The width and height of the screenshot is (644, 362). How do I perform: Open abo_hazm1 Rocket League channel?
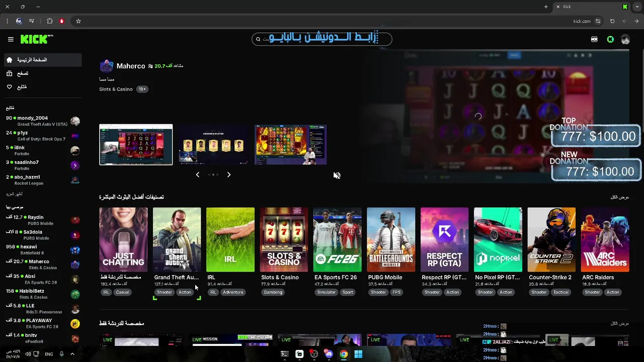(42, 180)
